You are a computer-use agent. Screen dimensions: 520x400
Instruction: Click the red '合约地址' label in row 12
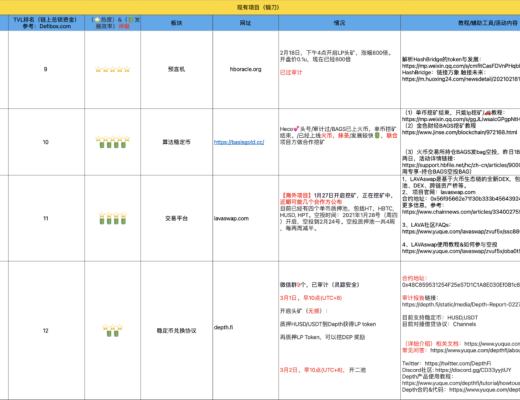pos(413,278)
